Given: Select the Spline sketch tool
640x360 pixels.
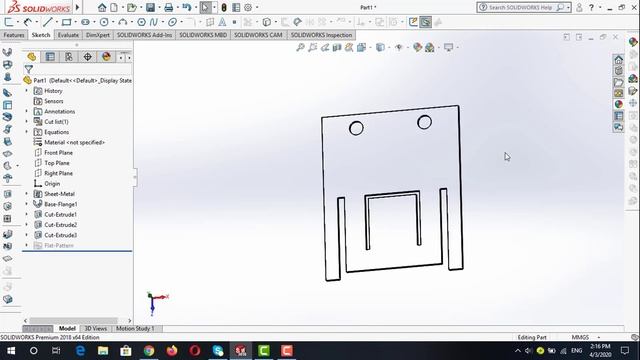Looking at the screenshot, I should (x=153, y=22).
